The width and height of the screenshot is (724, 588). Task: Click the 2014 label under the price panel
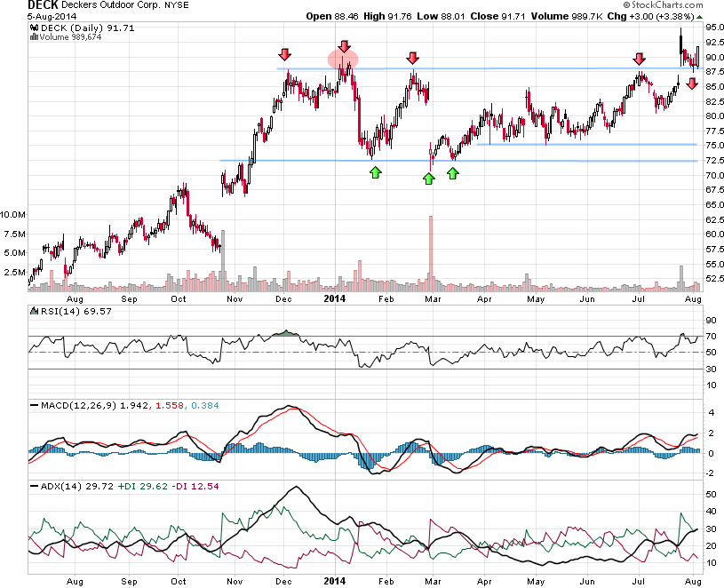(335, 298)
